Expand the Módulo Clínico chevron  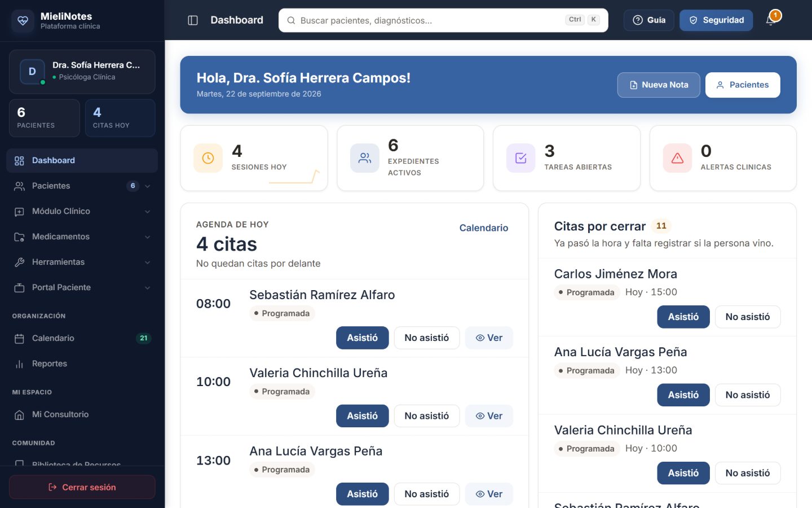pyautogui.click(x=148, y=212)
